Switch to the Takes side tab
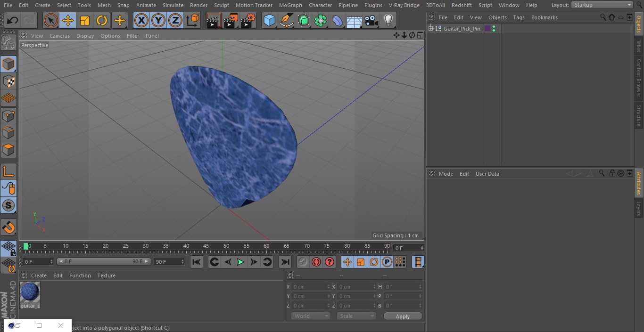The height and width of the screenshot is (332, 644). [x=639, y=46]
